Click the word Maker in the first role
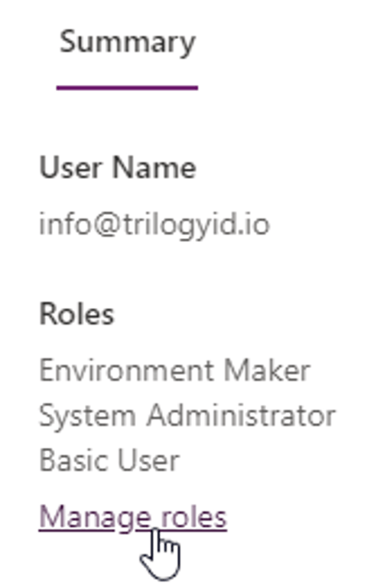The width and height of the screenshot is (387, 588). [267, 371]
